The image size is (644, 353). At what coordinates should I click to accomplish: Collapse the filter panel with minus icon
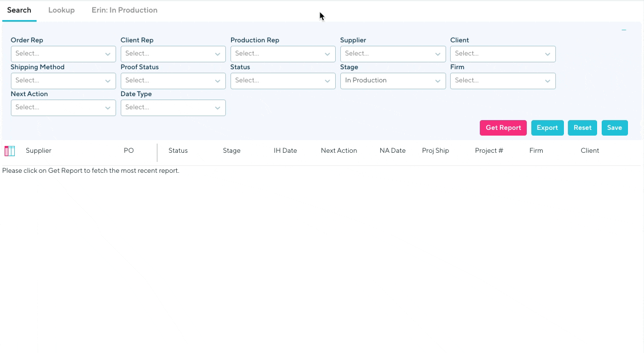[624, 30]
